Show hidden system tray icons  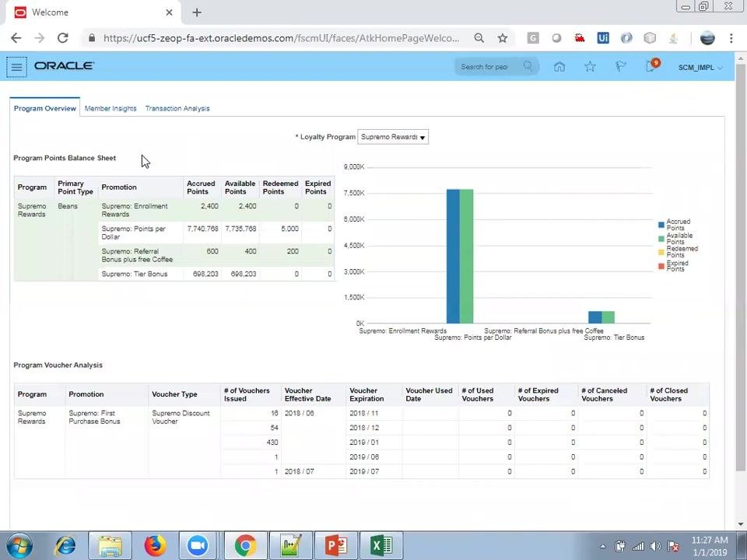coord(602,547)
